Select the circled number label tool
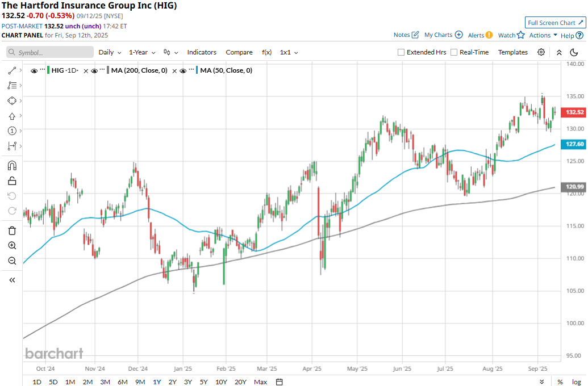The width and height of the screenshot is (588, 386). [x=12, y=131]
